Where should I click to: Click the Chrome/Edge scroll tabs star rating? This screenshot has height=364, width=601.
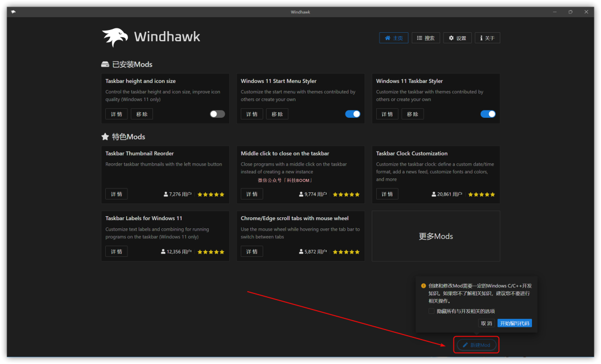click(346, 252)
